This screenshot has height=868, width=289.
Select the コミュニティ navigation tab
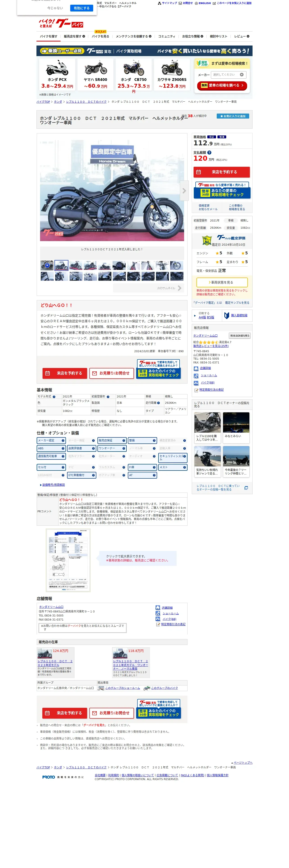pyautogui.click(x=167, y=36)
